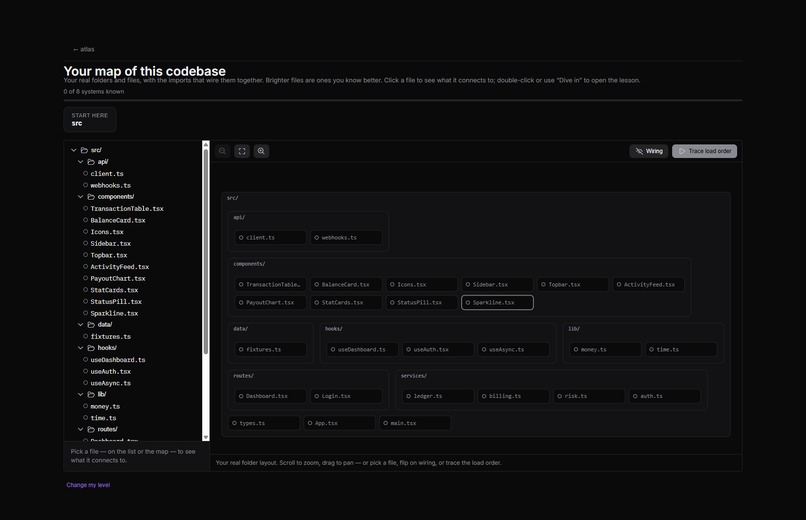Start Trace load order
This screenshot has width=806, height=520.
pyautogui.click(x=704, y=151)
